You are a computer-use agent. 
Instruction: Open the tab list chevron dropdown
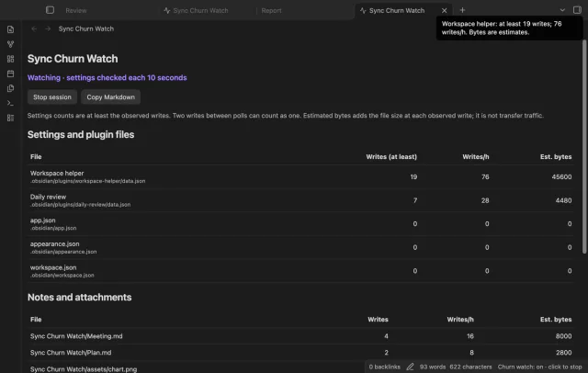pos(562,10)
